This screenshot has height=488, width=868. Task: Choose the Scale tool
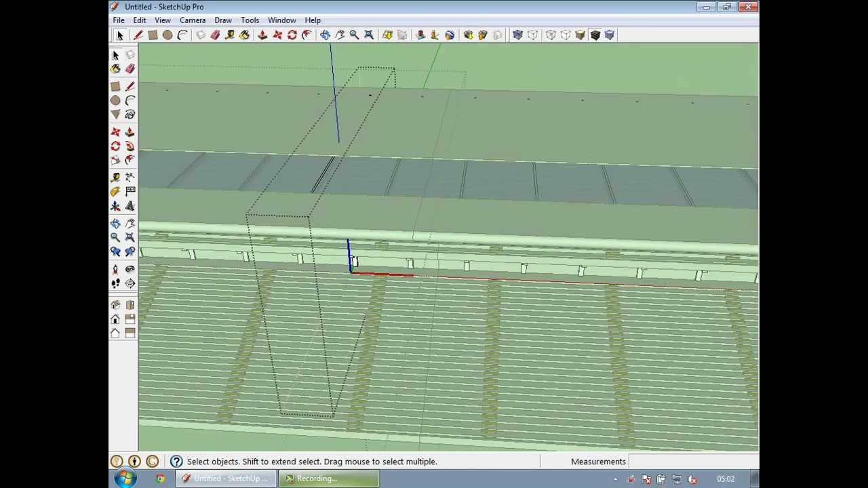click(115, 161)
